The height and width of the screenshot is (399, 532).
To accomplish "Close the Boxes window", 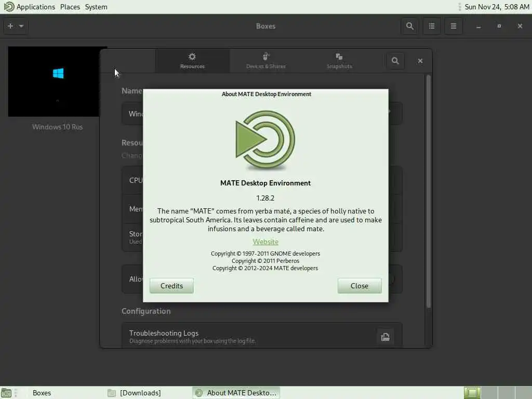I will [520, 26].
